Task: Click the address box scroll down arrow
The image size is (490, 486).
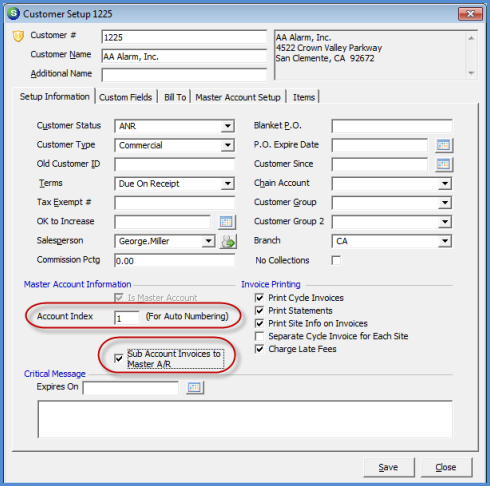Action: [471, 73]
